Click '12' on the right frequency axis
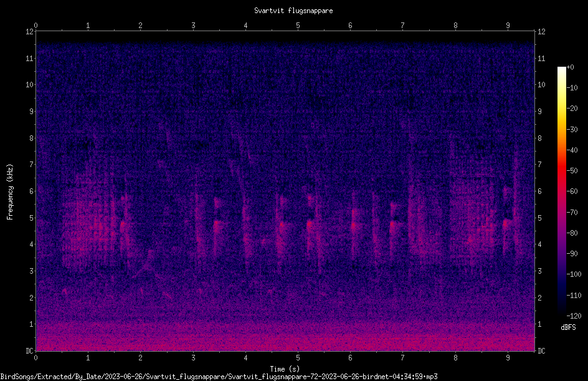The width and height of the screenshot is (588, 381). 541,32
